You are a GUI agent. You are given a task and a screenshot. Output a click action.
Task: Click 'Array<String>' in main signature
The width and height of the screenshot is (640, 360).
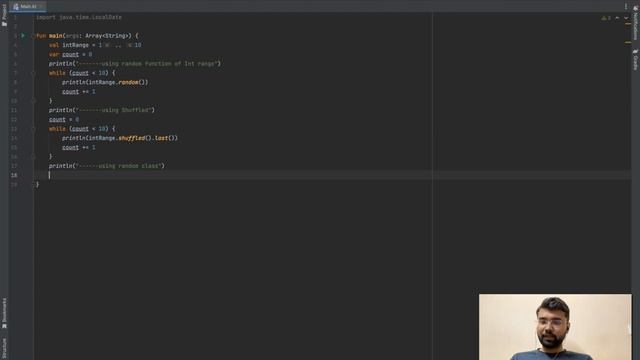coord(108,36)
